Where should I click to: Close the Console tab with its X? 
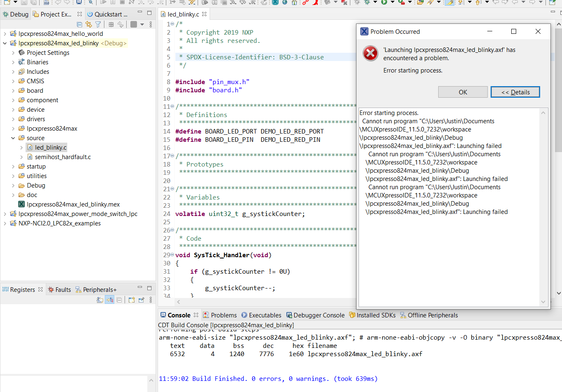pyautogui.click(x=196, y=315)
